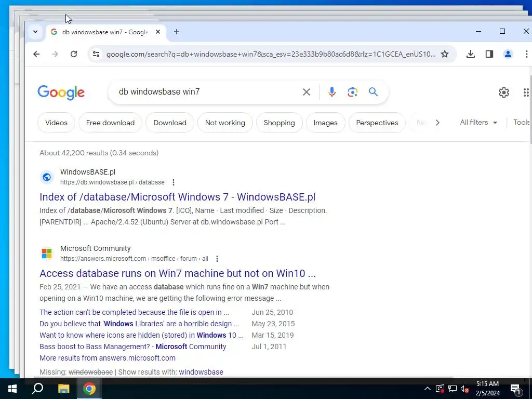Select the Not working filter chip
The image size is (532, 399).
pos(225,123)
